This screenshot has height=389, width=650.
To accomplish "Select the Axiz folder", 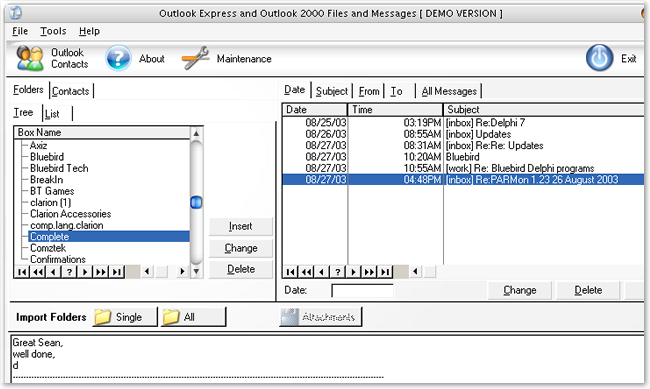I will (38, 146).
